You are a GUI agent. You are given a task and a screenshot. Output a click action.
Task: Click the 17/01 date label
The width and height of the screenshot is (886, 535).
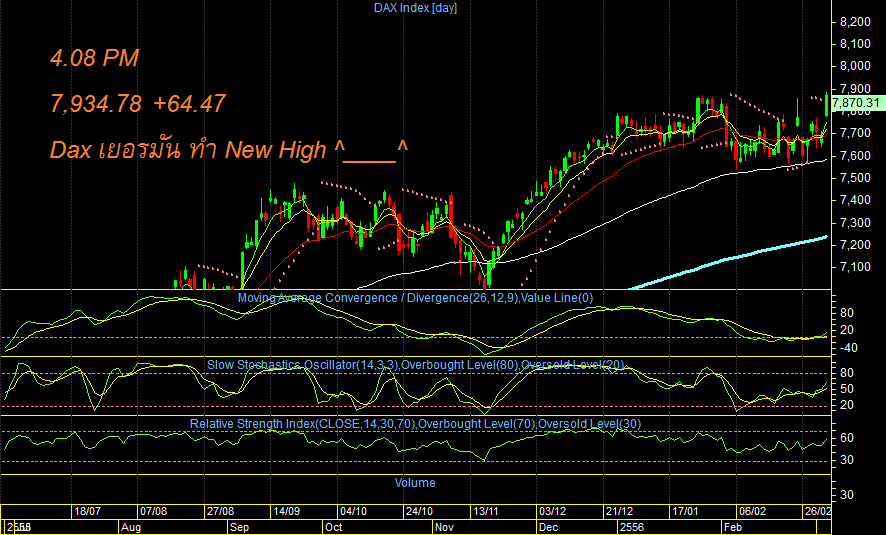685,511
